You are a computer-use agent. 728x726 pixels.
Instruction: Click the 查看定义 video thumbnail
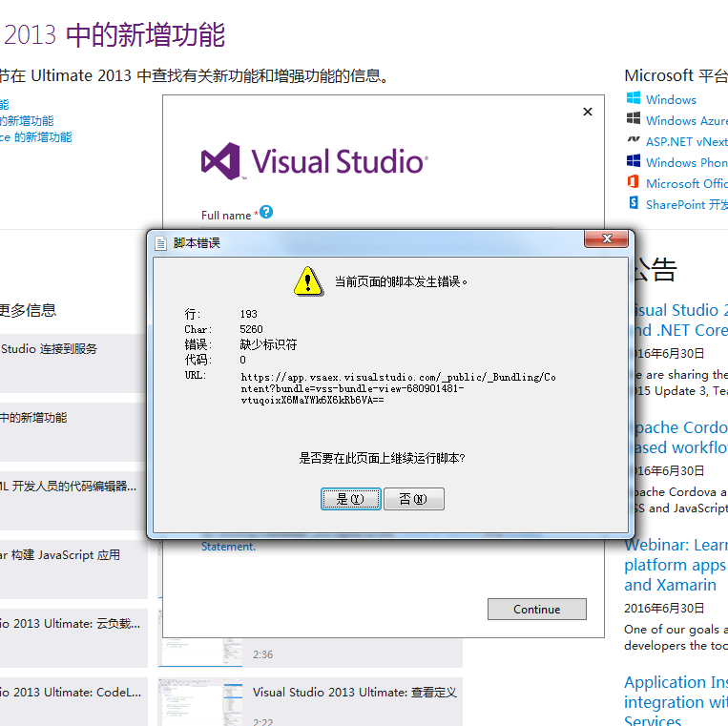(200, 701)
